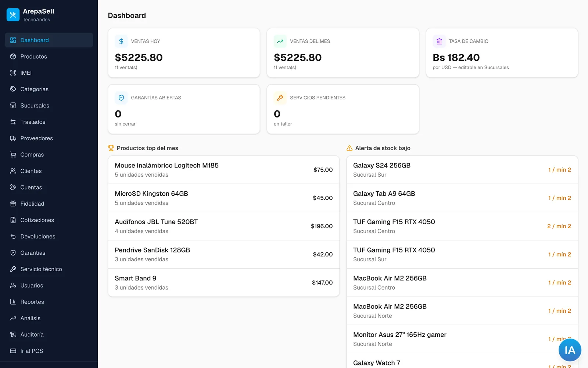This screenshot has width=588, height=368.
Task: Open the Garantías shield sidebar icon
Action: click(x=13, y=253)
